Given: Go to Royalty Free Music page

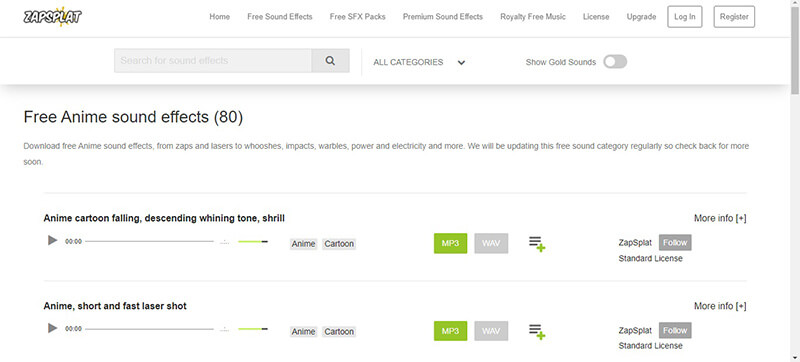Looking at the screenshot, I should pos(533,17).
